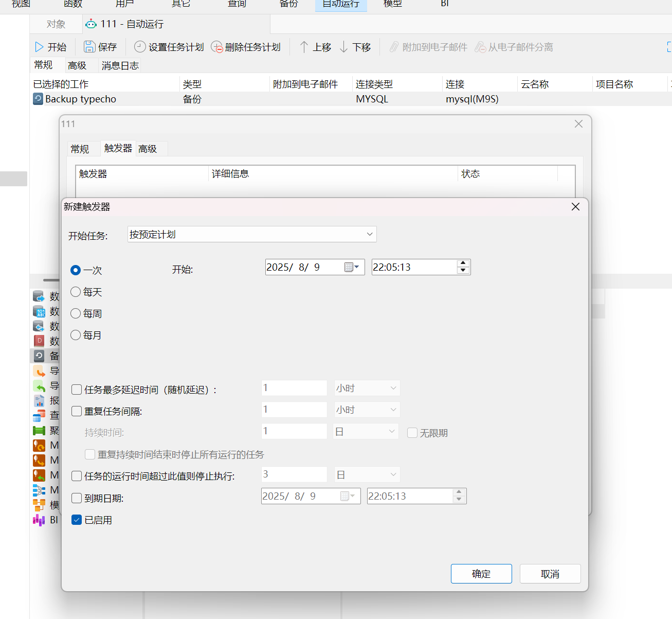Select the green aggregation pipeline (聚) icon
The width and height of the screenshot is (672, 619).
[39, 430]
